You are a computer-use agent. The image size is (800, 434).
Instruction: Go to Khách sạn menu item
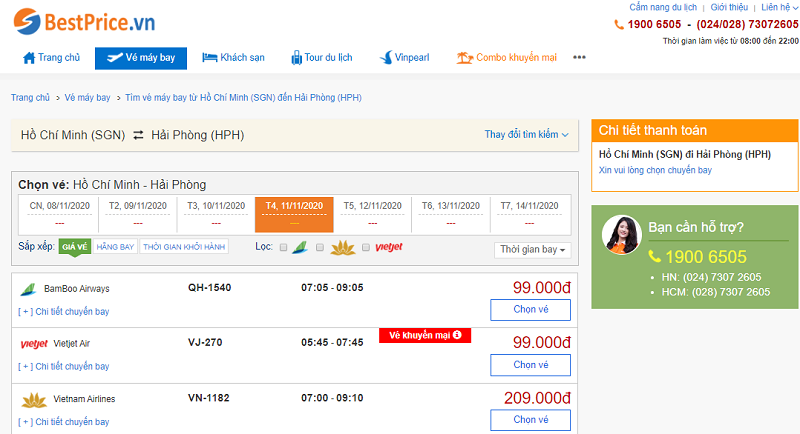233,58
